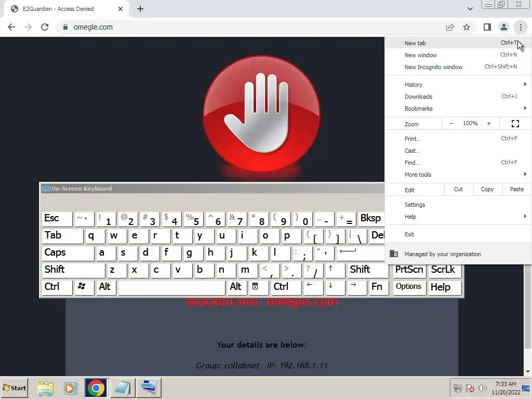Viewport: 532px width, 399px height.
Task: View site info via the padlock icon
Action: coord(65,27)
